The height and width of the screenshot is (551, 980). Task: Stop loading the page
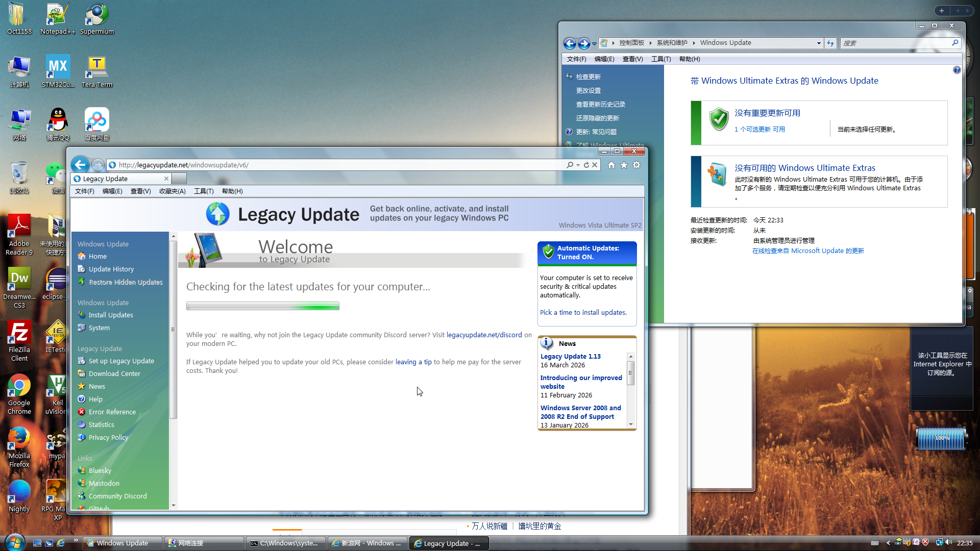click(595, 165)
